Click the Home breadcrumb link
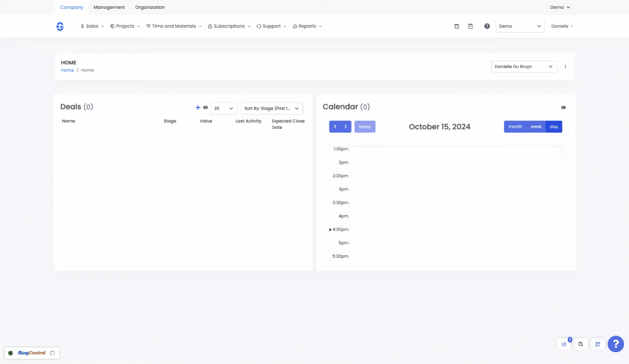Screen dimensions: 629x364 67,70
